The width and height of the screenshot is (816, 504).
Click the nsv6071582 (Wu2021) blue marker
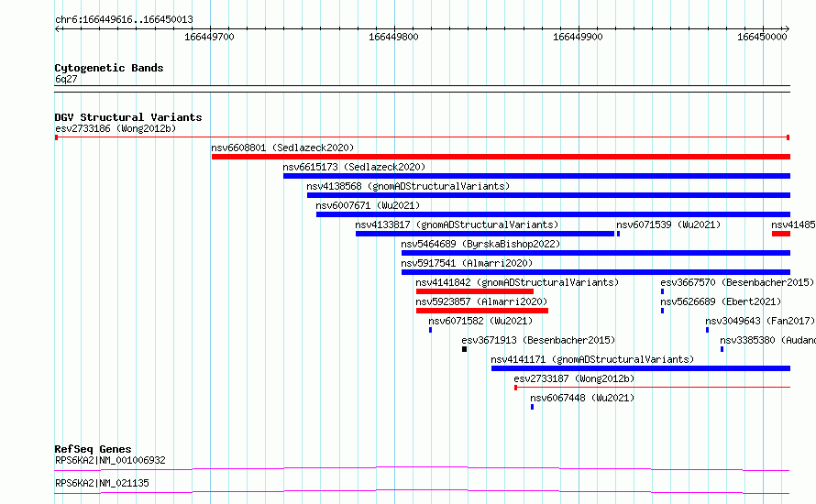tap(430, 330)
